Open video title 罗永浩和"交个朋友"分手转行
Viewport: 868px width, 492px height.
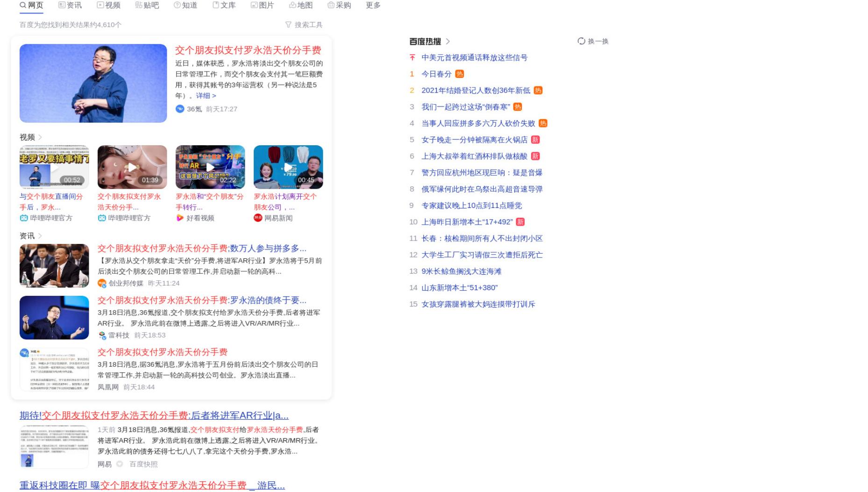[x=209, y=202]
